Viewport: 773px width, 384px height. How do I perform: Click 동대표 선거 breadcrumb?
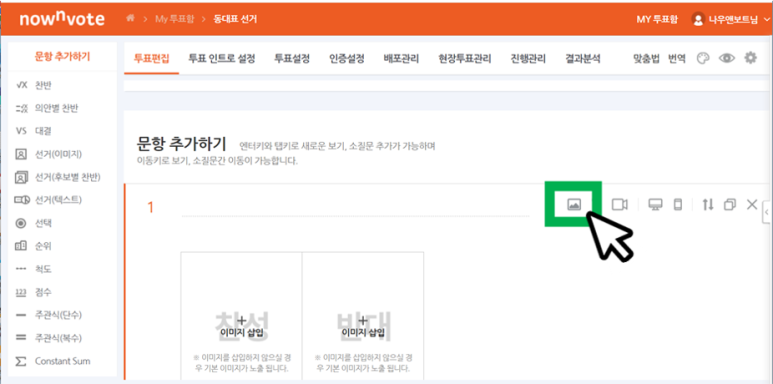click(x=235, y=19)
